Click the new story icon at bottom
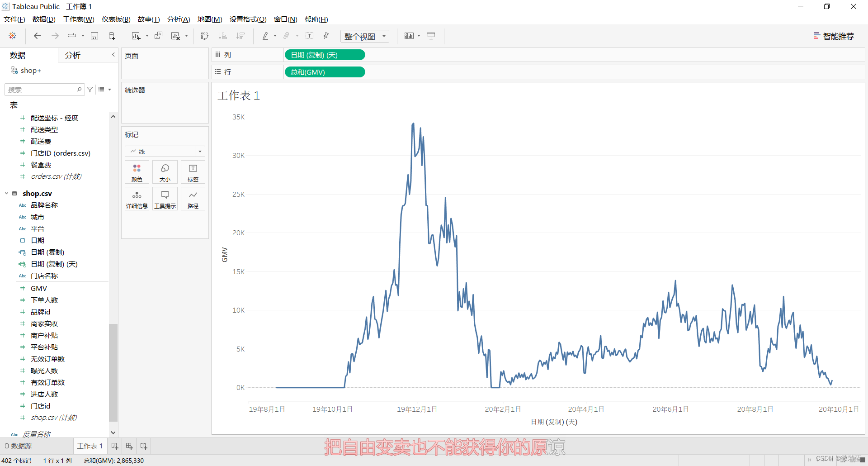This screenshot has width=868, height=466. (144, 446)
